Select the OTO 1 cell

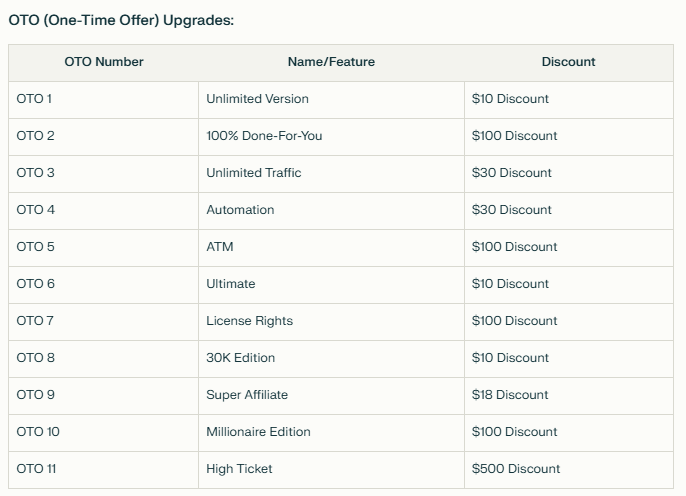point(104,99)
